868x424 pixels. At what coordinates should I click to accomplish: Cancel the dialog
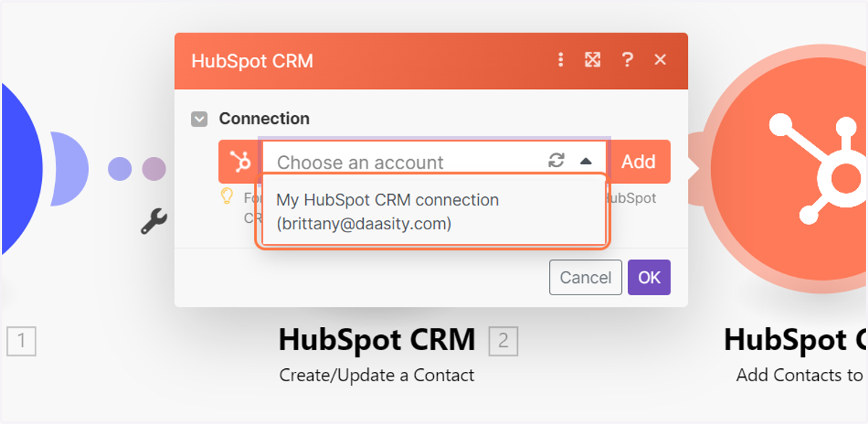(x=586, y=278)
